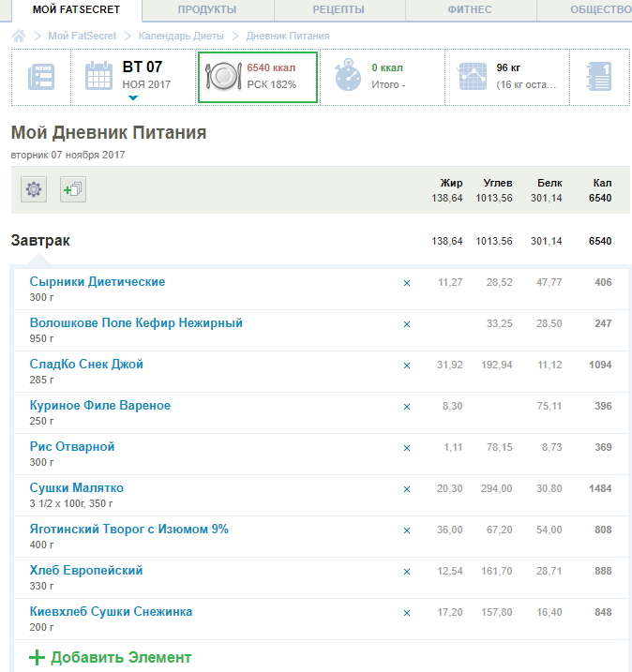Viewport: 632px width, 672px height.
Task: Remove Сырники Диетические with the x icon
Action: [x=407, y=283]
